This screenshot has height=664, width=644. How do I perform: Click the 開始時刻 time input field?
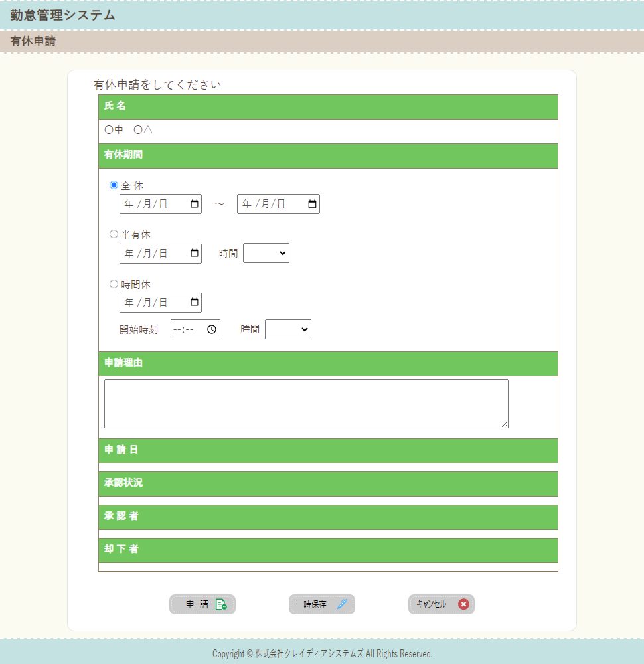[187, 329]
